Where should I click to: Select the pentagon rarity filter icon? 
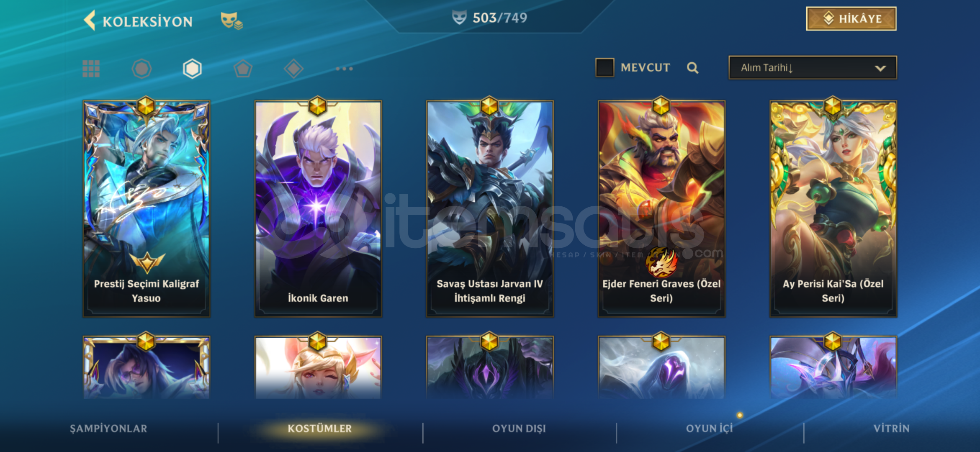(x=243, y=69)
